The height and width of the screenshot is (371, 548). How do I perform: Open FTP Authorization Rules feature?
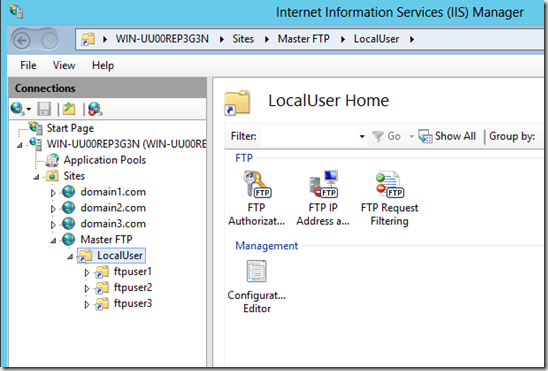[257, 198]
